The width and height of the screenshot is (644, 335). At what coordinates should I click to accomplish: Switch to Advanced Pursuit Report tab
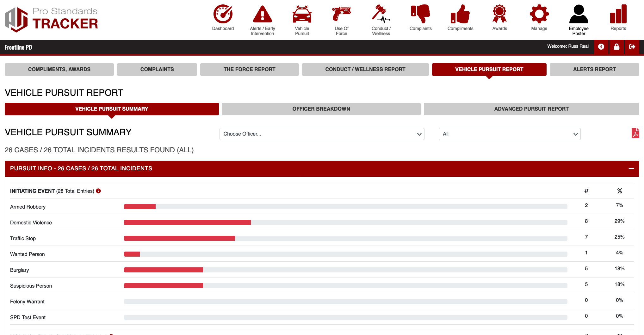(x=531, y=109)
